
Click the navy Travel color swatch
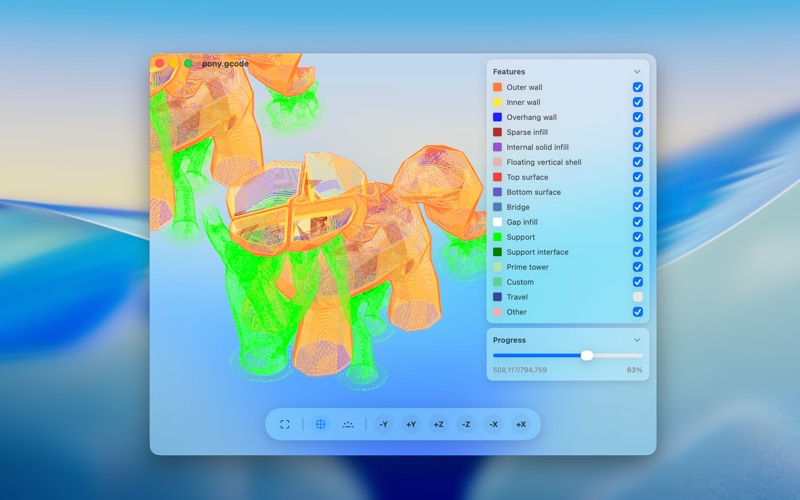[497, 296]
